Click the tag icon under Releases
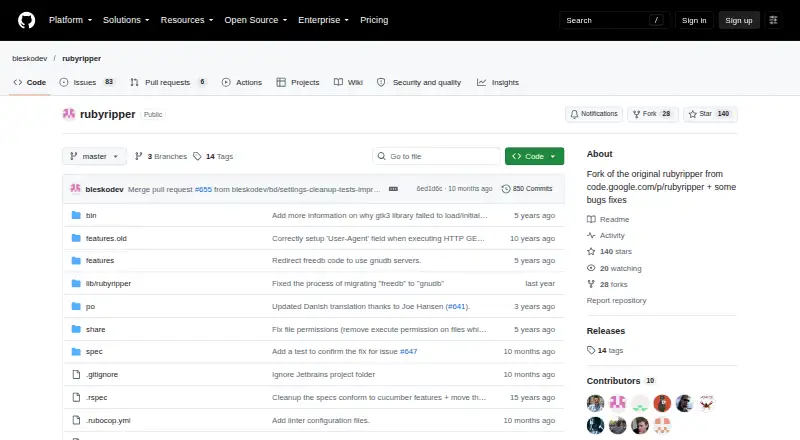 tap(591, 350)
